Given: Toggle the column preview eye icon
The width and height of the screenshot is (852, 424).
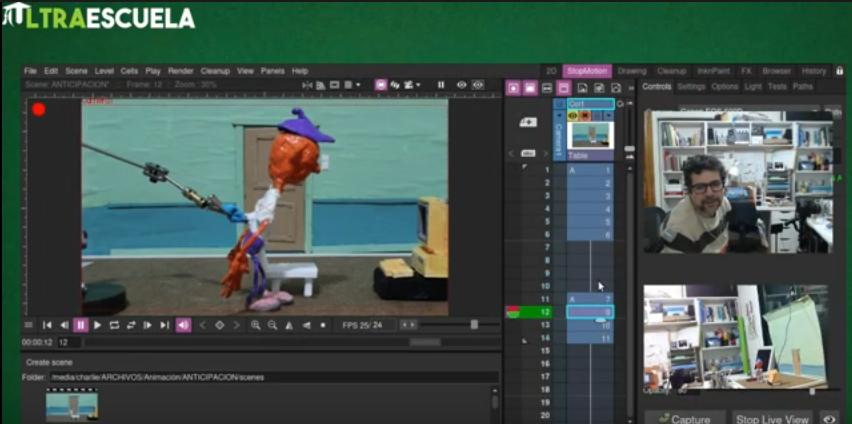Looking at the screenshot, I should [573, 116].
